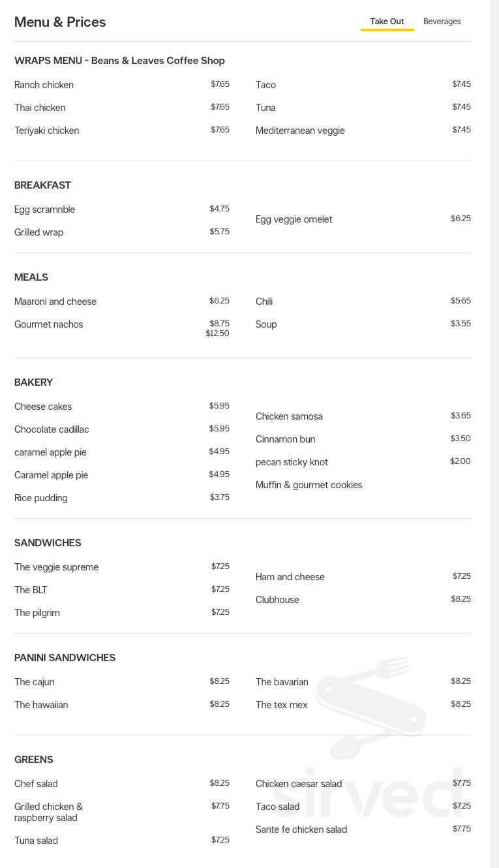Click the Chili menu item
The width and height of the screenshot is (499, 868).
pos(264,302)
